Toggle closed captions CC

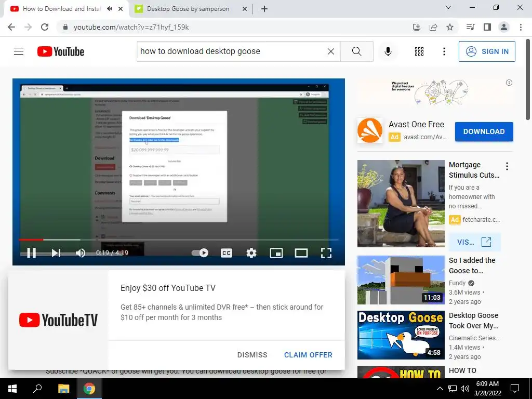[x=227, y=253]
